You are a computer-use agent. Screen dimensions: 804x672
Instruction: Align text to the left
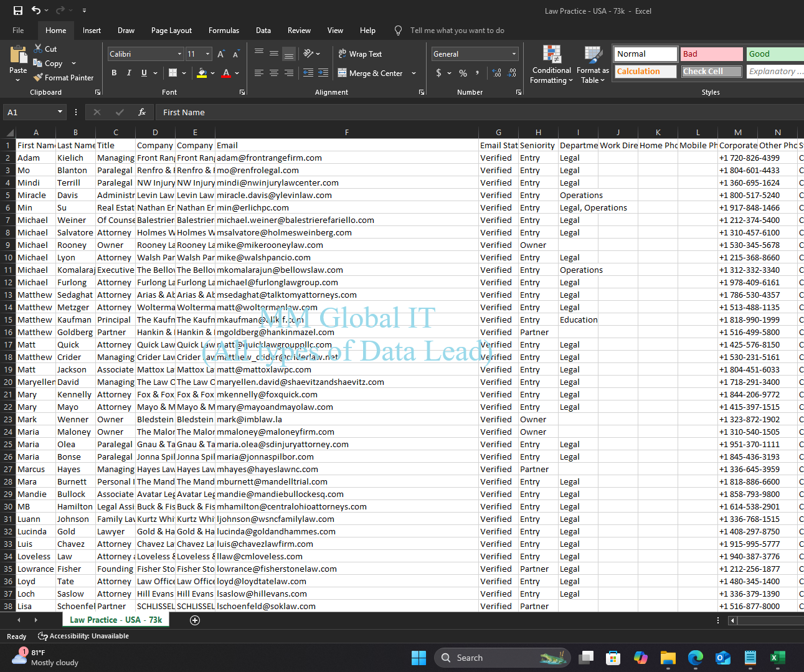259,73
